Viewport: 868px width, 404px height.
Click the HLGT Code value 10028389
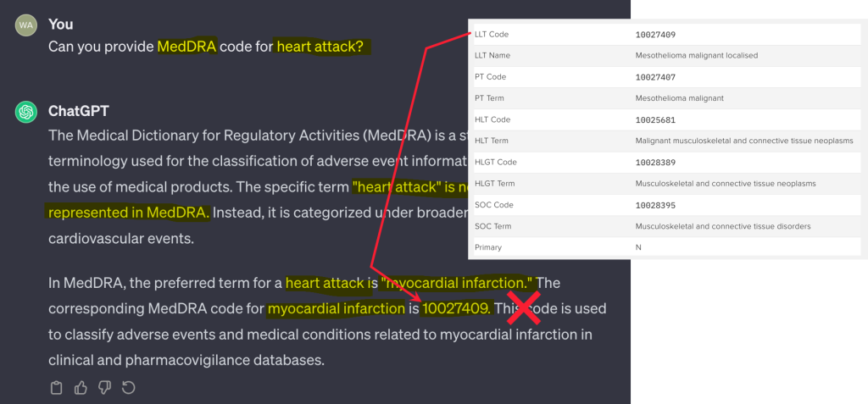tap(654, 162)
